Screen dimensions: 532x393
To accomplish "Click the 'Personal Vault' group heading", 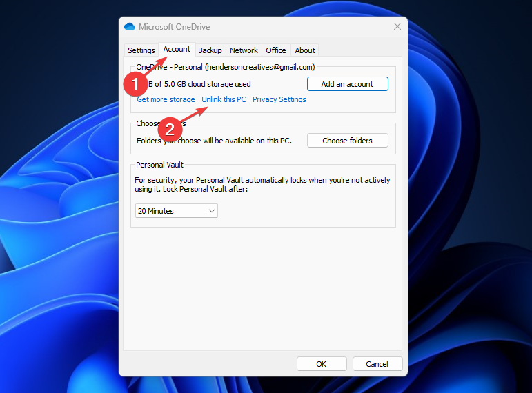I will click(x=159, y=165).
